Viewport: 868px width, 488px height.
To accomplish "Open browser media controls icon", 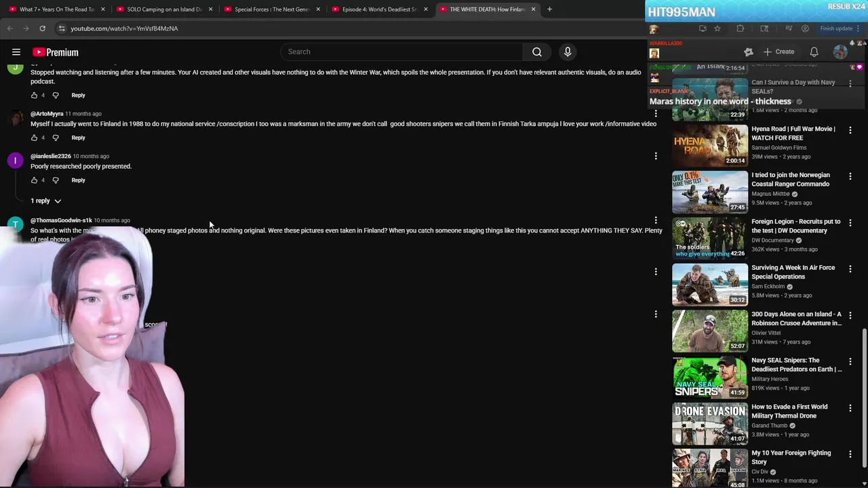I will pyautogui.click(x=788, y=28).
